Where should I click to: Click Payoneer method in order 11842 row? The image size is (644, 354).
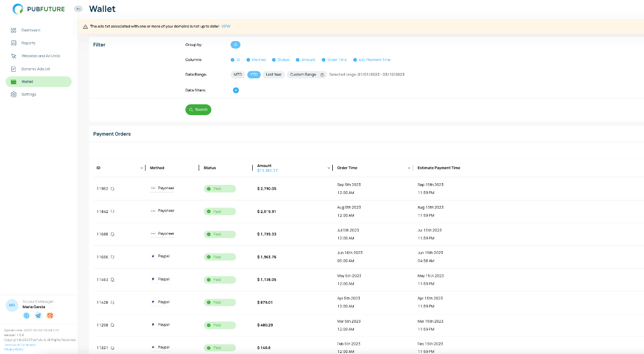[163, 211]
